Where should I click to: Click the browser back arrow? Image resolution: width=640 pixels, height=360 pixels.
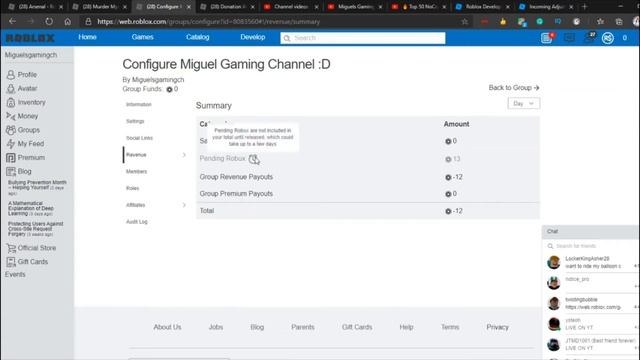point(12,22)
